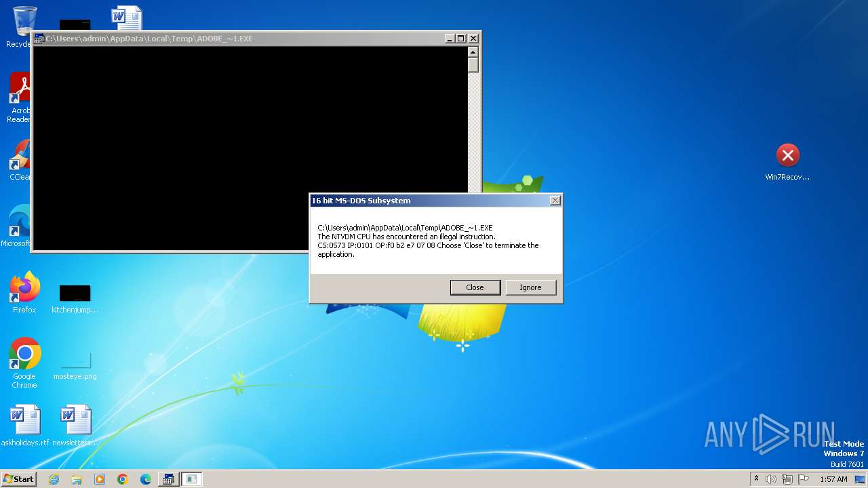
Task: Open Internet Explorer from the taskbar
Action: tap(54, 479)
